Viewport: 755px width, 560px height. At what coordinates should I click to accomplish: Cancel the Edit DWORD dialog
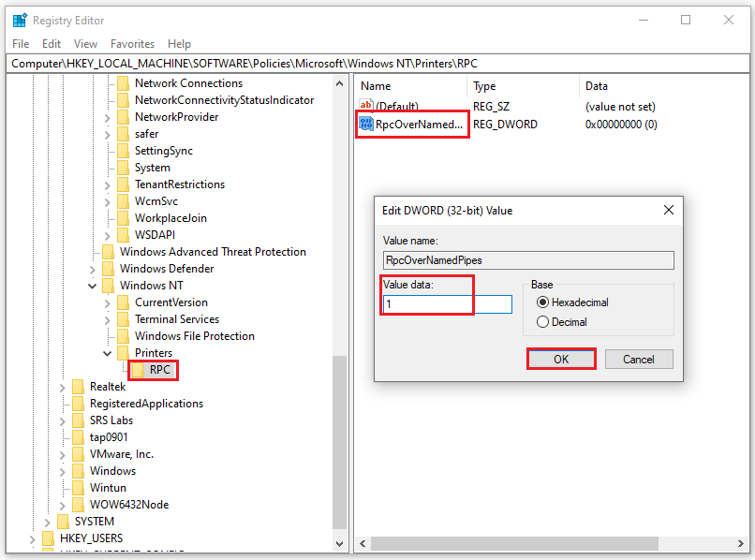(x=639, y=360)
